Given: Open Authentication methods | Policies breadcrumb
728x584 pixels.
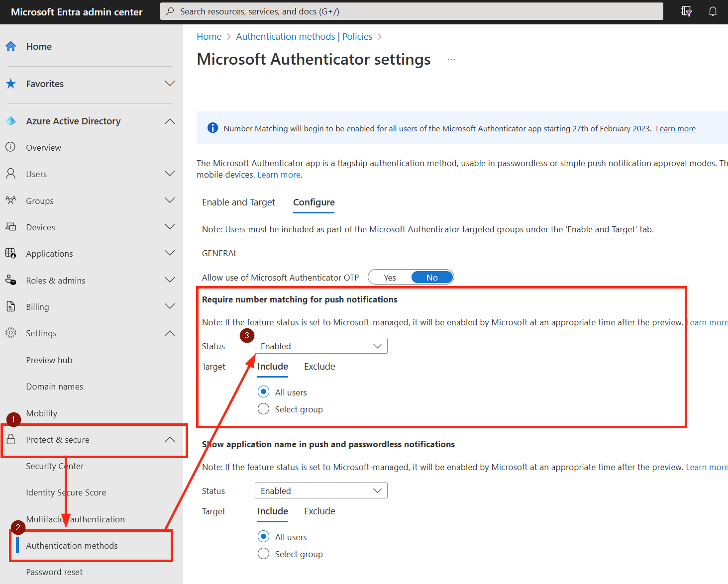Looking at the screenshot, I should [304, 36].
